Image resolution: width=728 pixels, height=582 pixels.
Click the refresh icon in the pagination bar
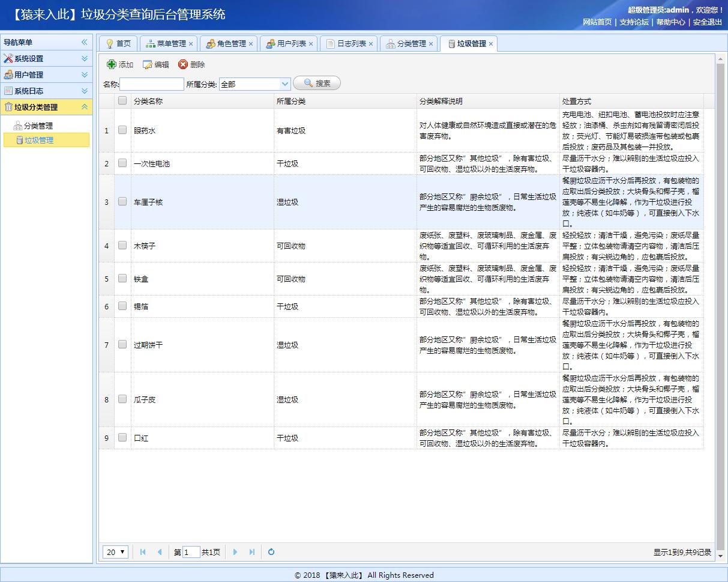tap(271, 551)
